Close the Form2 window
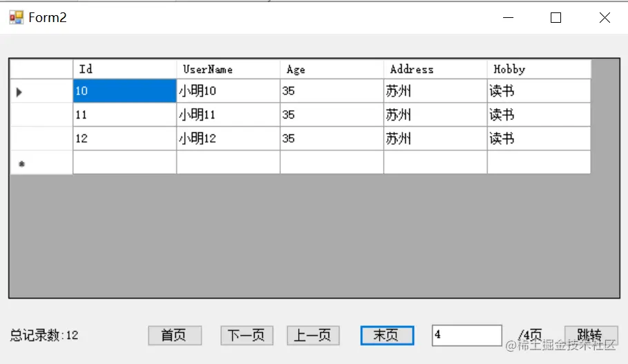Viewport: 628px width, 364px height. [605, 18]
